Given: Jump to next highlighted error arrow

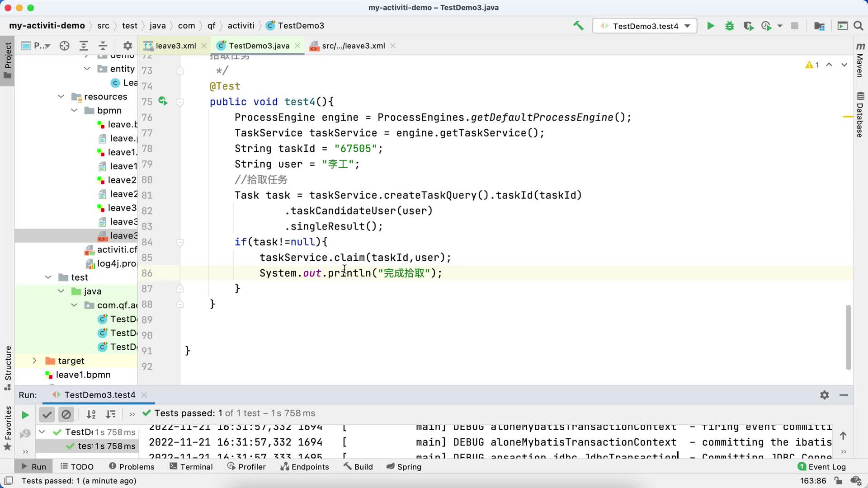Looking at the screenshot, I should click(x=844, y=65).
